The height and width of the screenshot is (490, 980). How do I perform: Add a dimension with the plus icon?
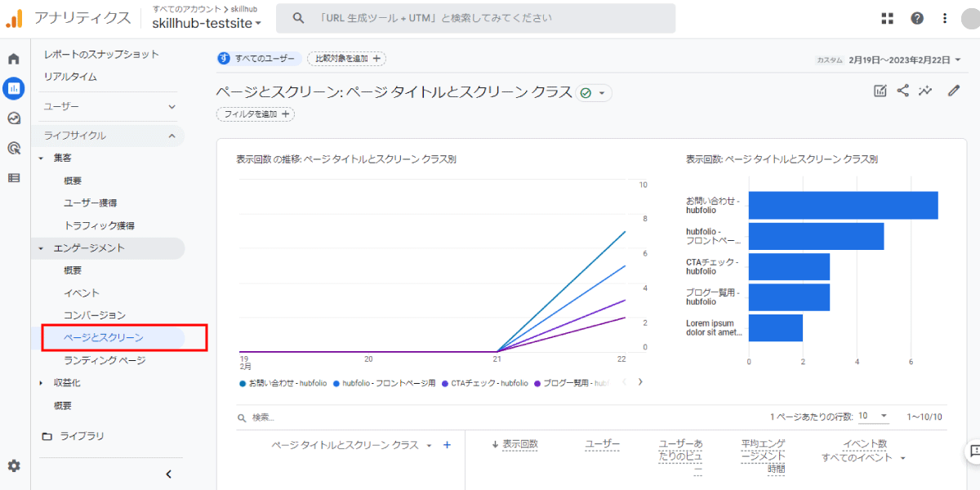click(447, 445)
